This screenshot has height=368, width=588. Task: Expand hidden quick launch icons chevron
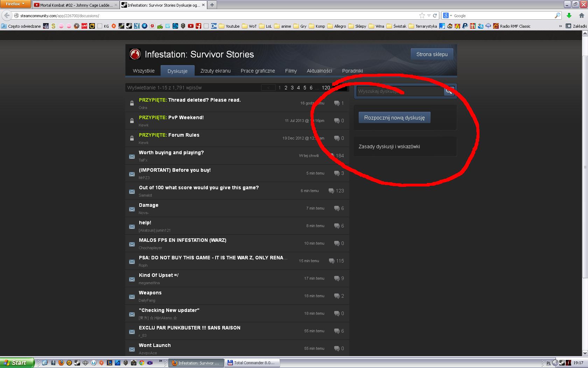tap(161, 361)
